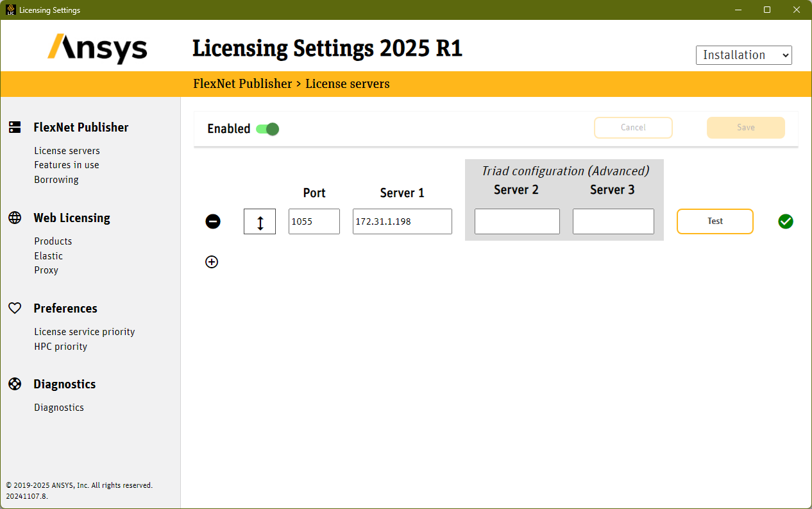Open Features in use page
Viewport: 812px width, 509px height.
(67, 165)
